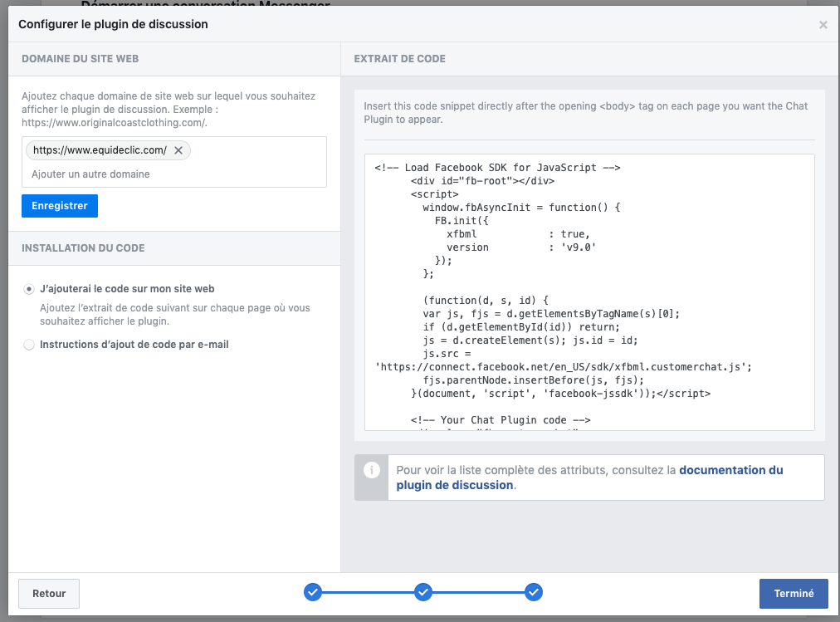The image size is (840, 622).
Task: Click the "xfbml : true," code line
Action: click(518, 234)
